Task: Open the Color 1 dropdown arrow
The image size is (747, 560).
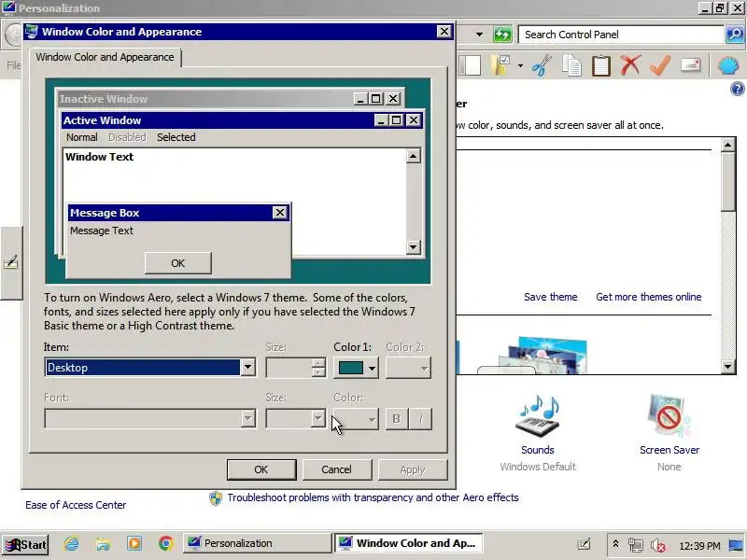Action: pos(372,368)
